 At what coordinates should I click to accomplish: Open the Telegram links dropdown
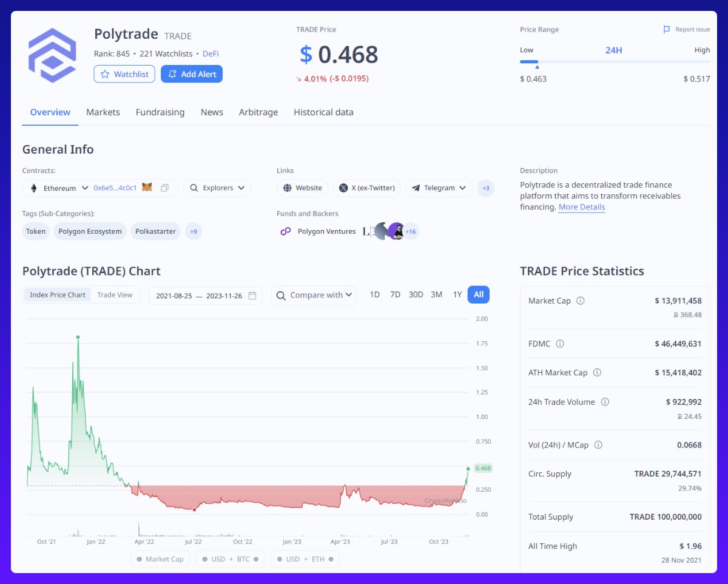click(x=439, y=188)
